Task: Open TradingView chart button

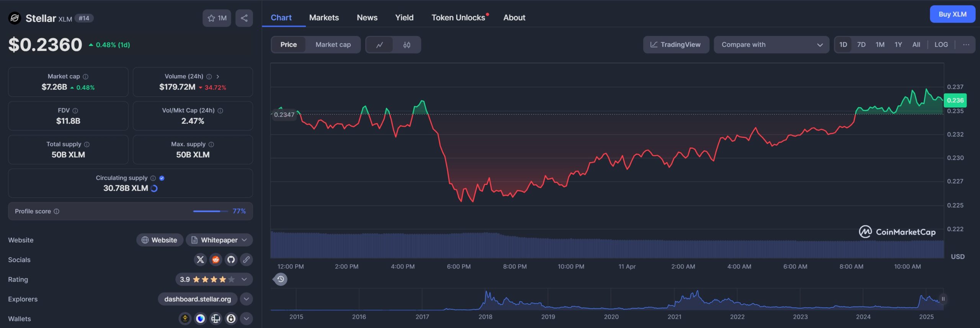Action: click(x=676, y=45)
